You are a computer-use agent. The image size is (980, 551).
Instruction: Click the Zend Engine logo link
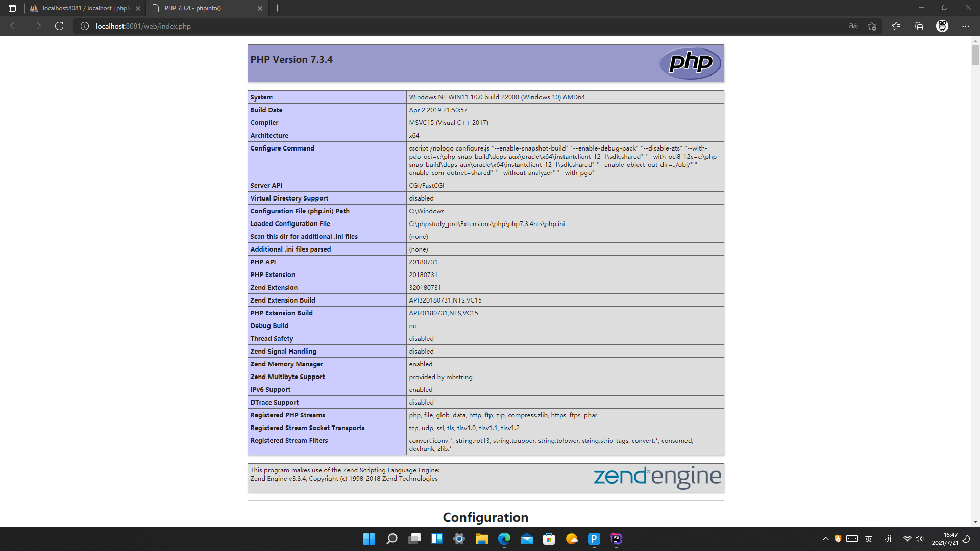pyautogui.click(x=657, y=477)
